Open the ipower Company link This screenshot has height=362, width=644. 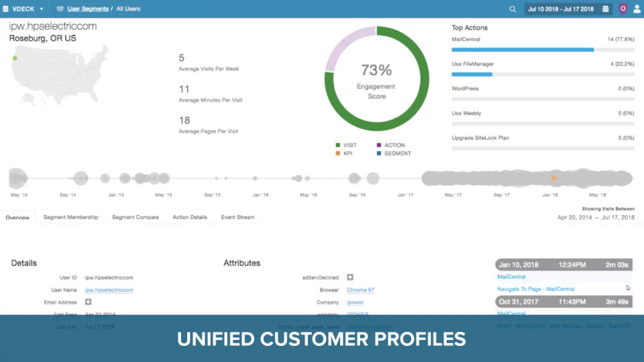coord(356,302)
